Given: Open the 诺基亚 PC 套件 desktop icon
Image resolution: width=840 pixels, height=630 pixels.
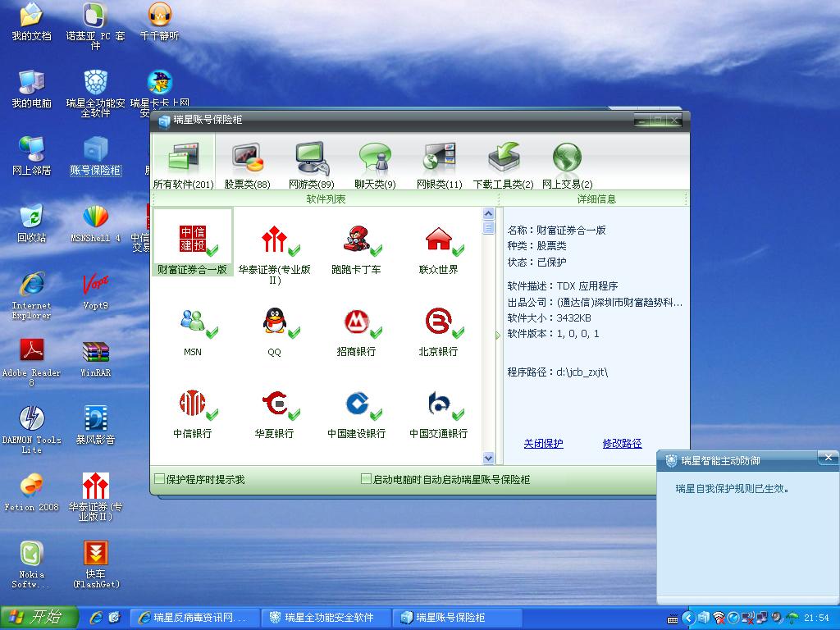Looking at the screenshot, I should pyautogui.click(x=95, y=26).
